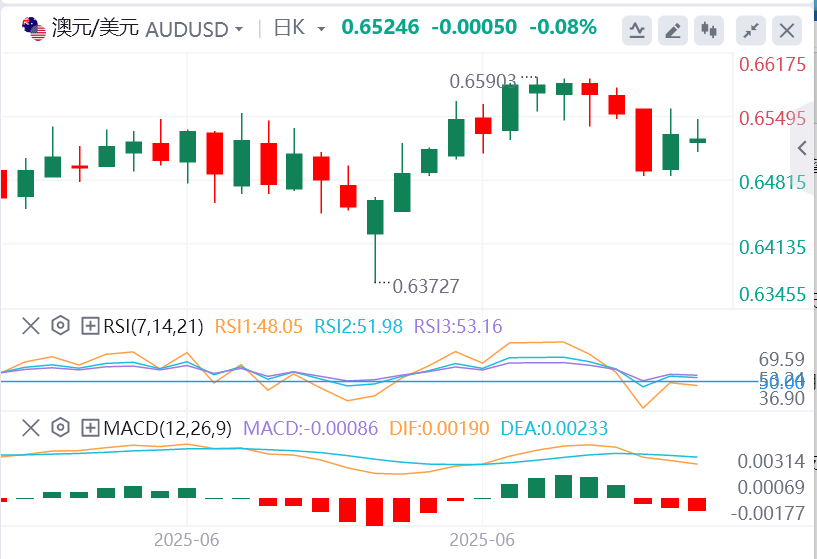Screen dimensions: 817x559
Task: Click the RSI1:48.05 value
Action: (258, 327)
